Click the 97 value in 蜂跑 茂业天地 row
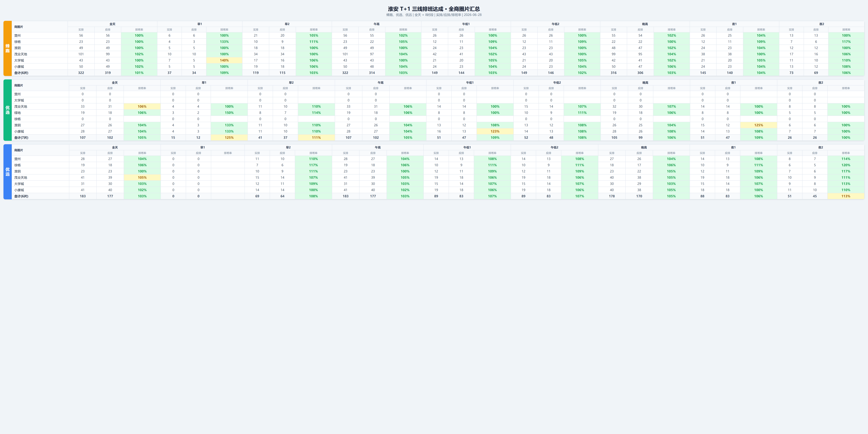 372,54
